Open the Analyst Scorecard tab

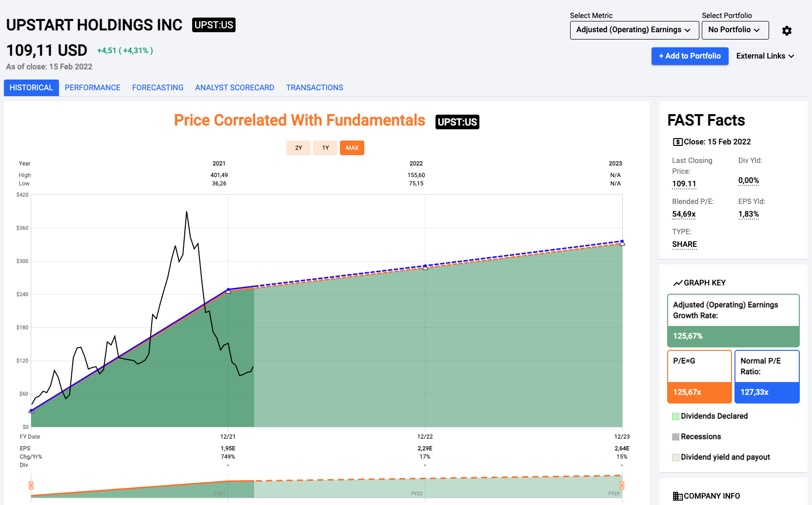point(235,88)
